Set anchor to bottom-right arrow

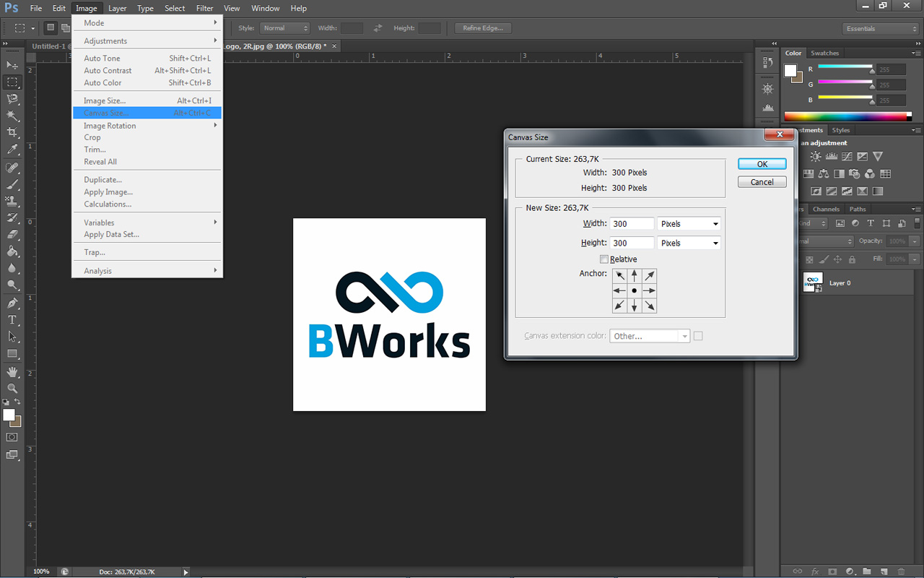[650, 306]
